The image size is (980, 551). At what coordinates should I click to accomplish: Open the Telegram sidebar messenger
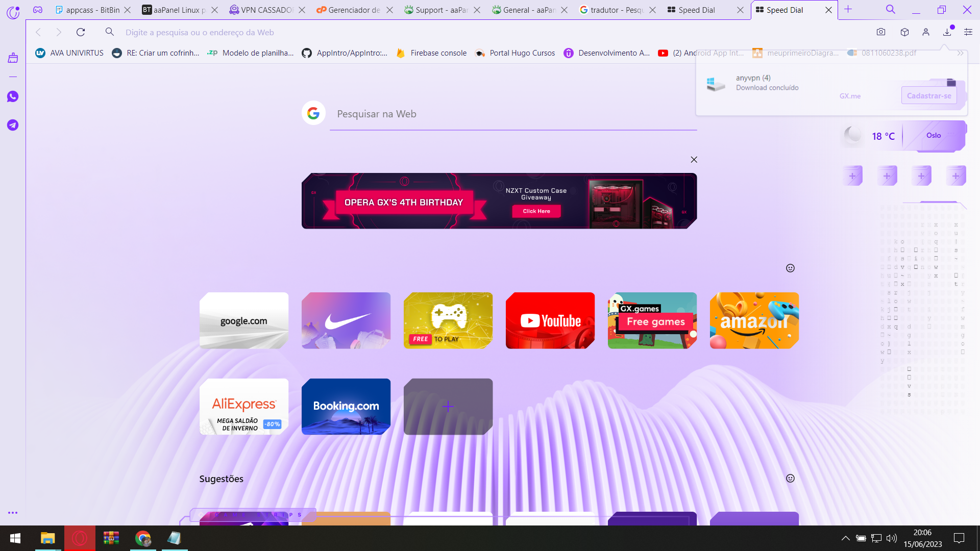tap(13, 125)
